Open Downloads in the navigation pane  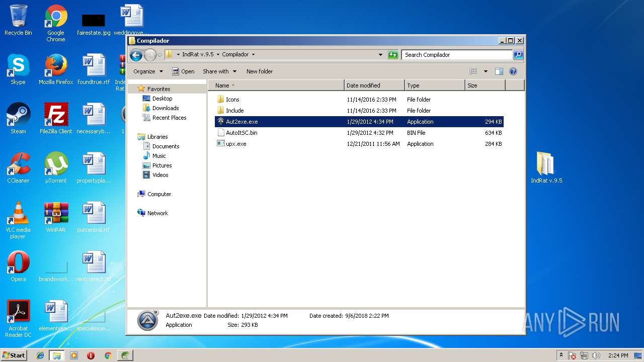tap(166, 108)
